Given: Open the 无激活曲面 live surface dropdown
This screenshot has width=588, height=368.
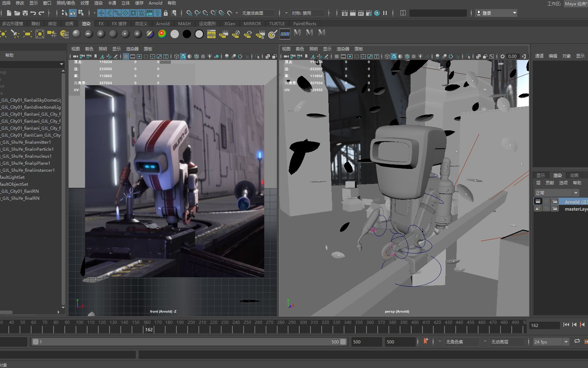Looking at the screenshot, I should point(258,13).
